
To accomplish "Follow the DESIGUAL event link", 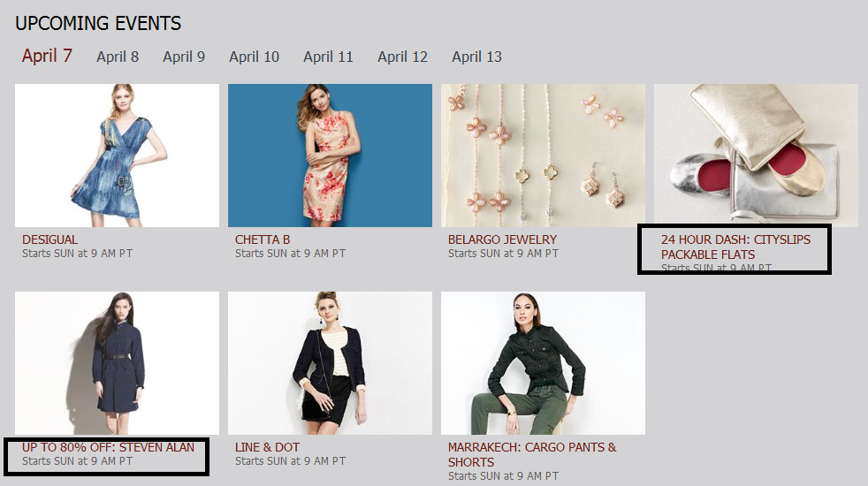I will (x=49, y=239).
